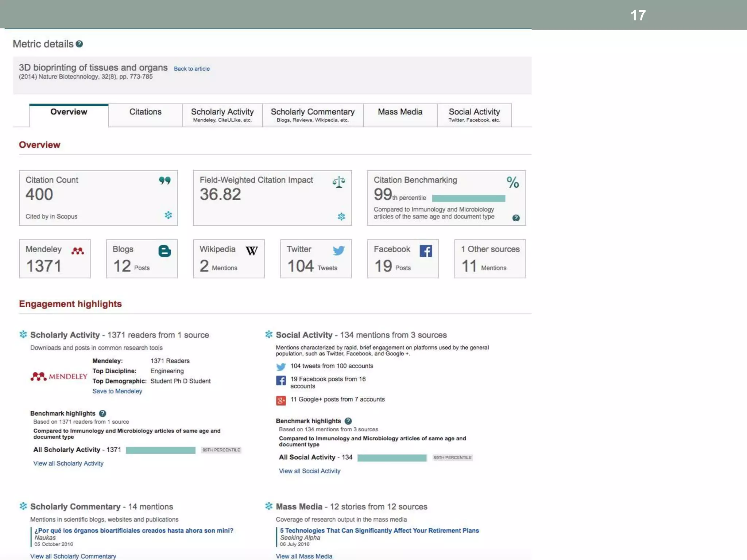Click the help icon in Citation Benchmarking box
This screenshot has height=560, width=747.
[516, 218]
